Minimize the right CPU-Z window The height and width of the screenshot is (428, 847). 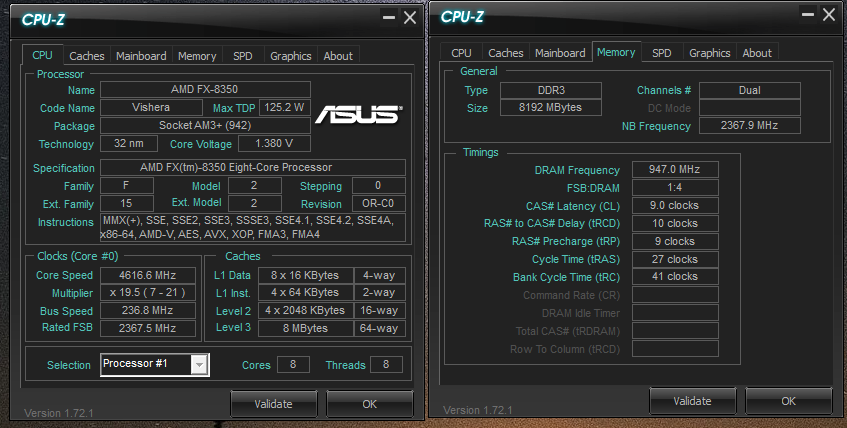coord(808,15)
